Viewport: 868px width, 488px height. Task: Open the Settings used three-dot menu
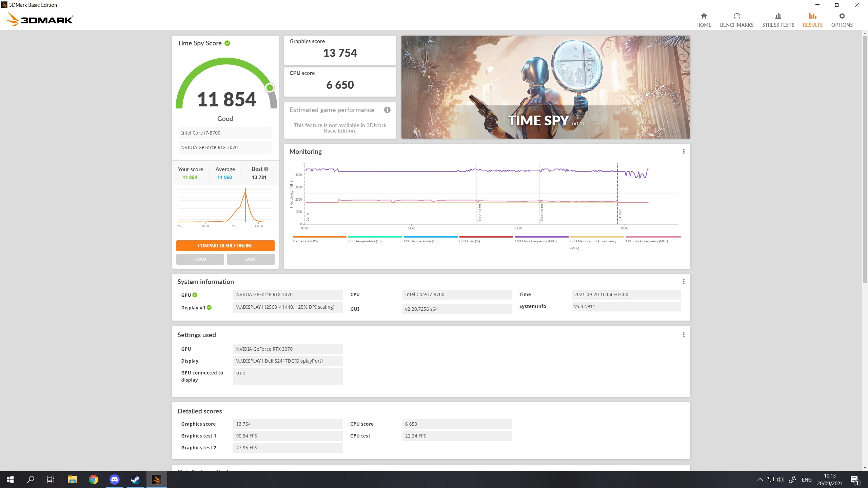point(684,335)
